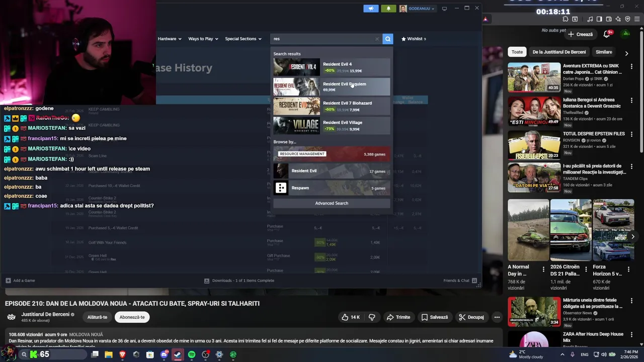This screenshot has width=644, height=362.
Task: Open the Steam Wishlist link
Action: coord(414,39)
